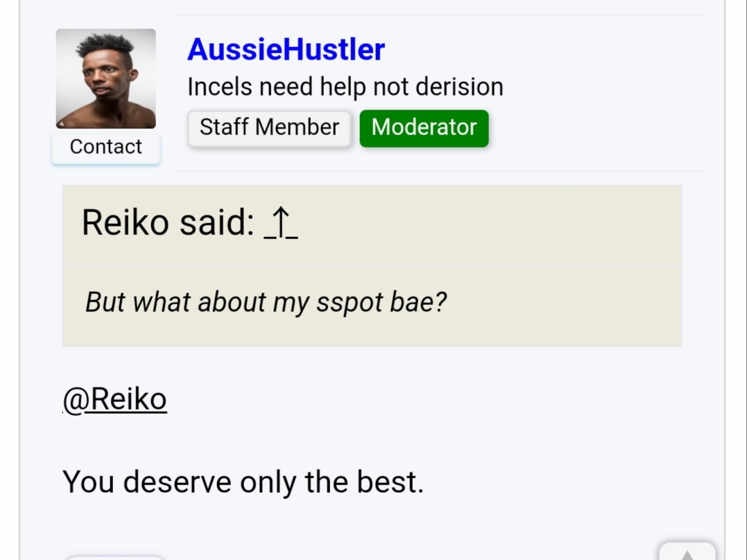Screen dimensions: 747x560
Task: Click the beige quote block background
Action: pyautogui.click(x=372, y=265)
